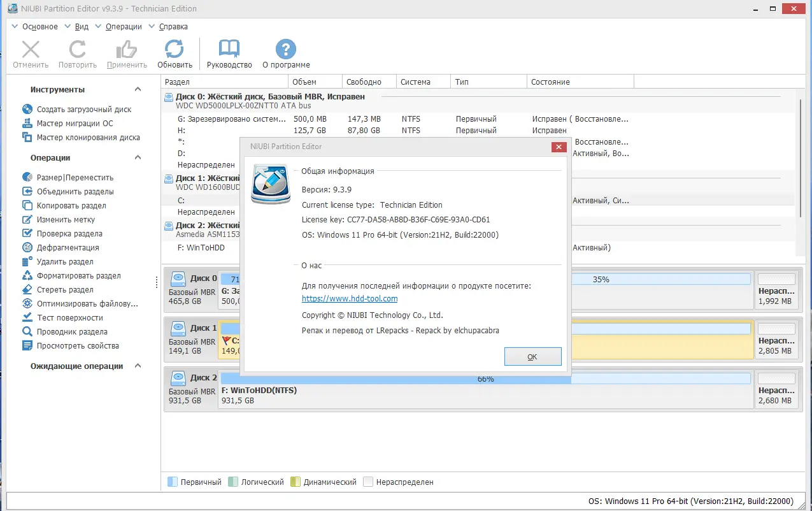Open the Вид menu
The width and height of the screenshot is (812, 511).
(x=82, y=26)
